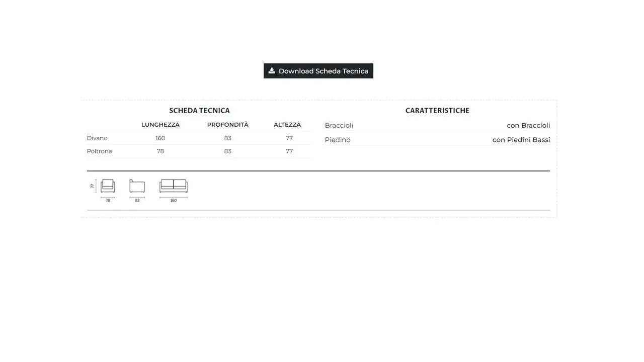The width and height of the screenshot is (644, 362).
Task: Select the Poltrona row label
Action: (100, 151)
